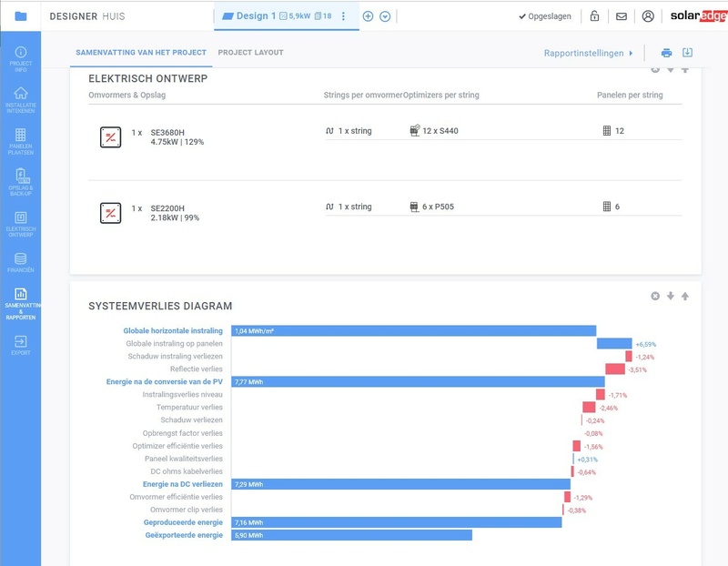This screenshot has width=728, height=566.
Task: Open the projects folder icon
Action: click(20, 16)
